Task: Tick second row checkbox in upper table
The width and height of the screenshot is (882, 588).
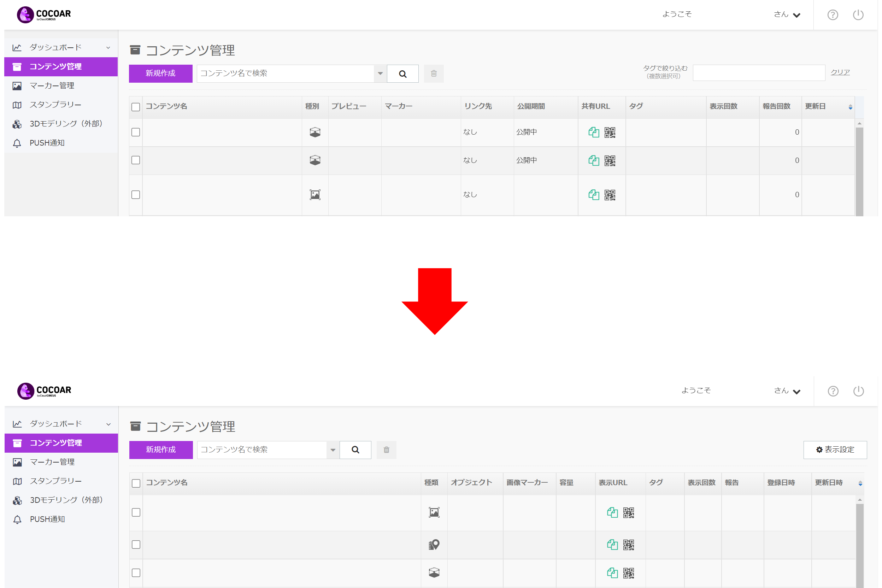Action: point(136,160)
